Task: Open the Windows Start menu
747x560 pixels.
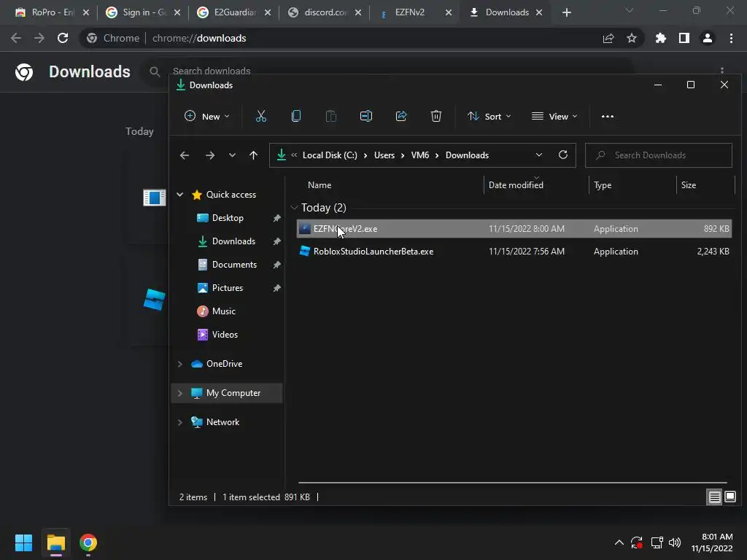Action: pyautogui.click(x=23, y=542)
